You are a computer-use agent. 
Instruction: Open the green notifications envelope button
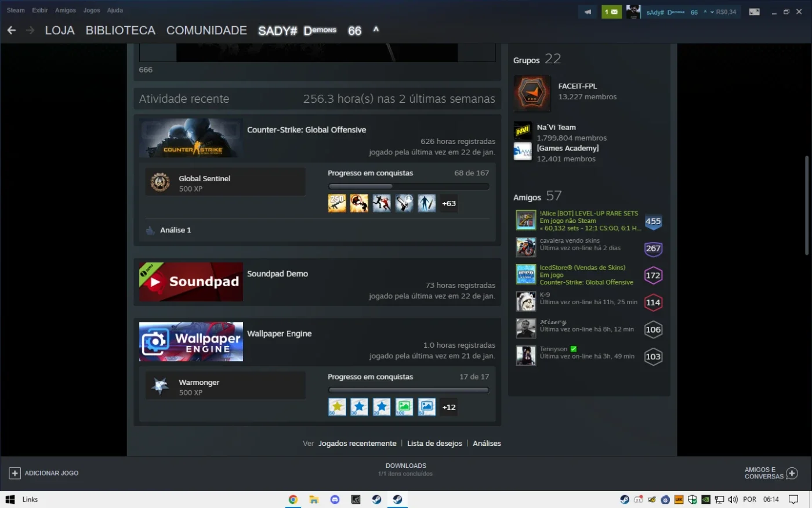(x=611, y=12)
